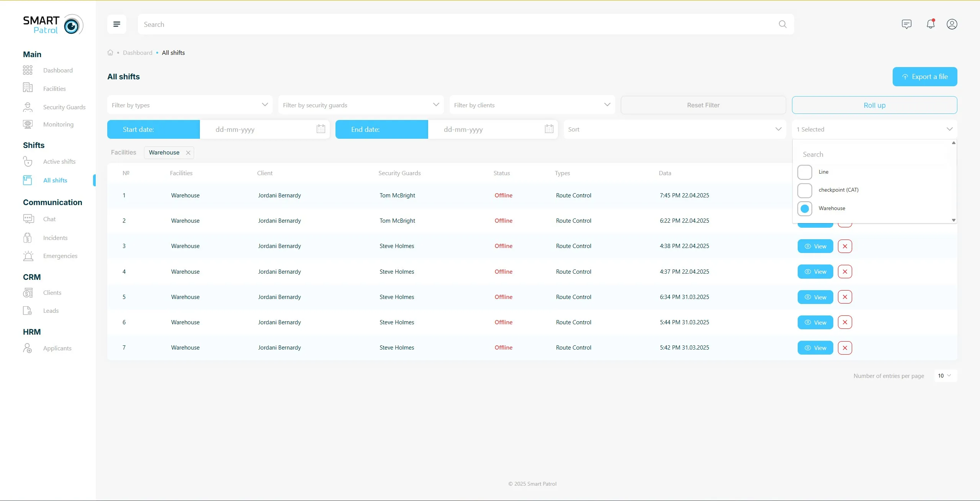Click the top Search input field

tap(466, 24)
